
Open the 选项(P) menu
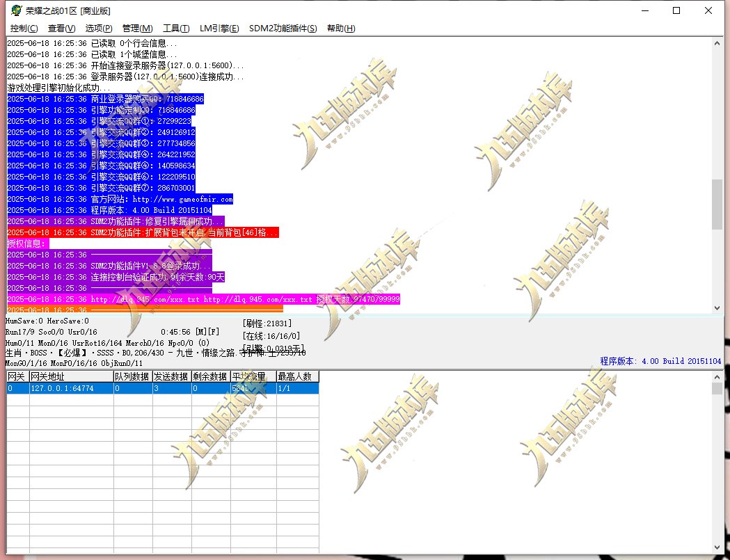pos(99,29)
